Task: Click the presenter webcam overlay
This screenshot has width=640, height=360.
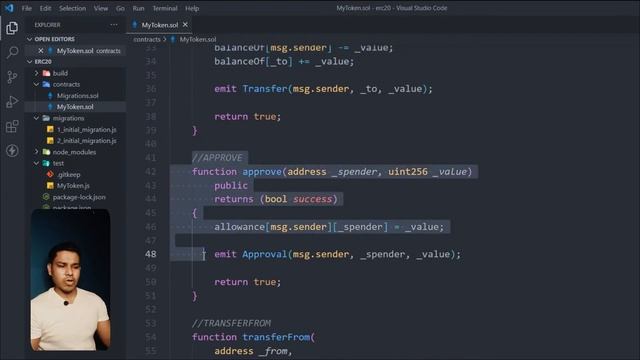Action: 70,280
